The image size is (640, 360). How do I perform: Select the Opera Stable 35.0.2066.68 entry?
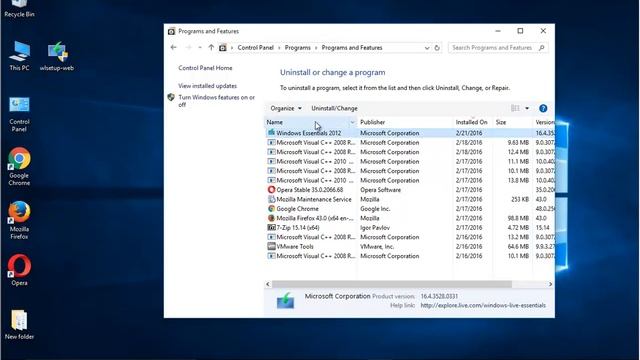pos(310,189)
